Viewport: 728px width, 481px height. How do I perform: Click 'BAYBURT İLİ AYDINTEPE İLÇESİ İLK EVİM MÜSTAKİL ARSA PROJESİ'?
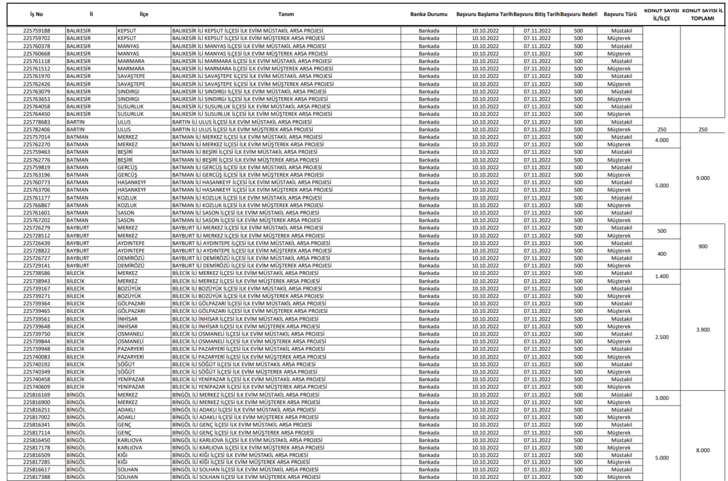click(x=251, y=243)
